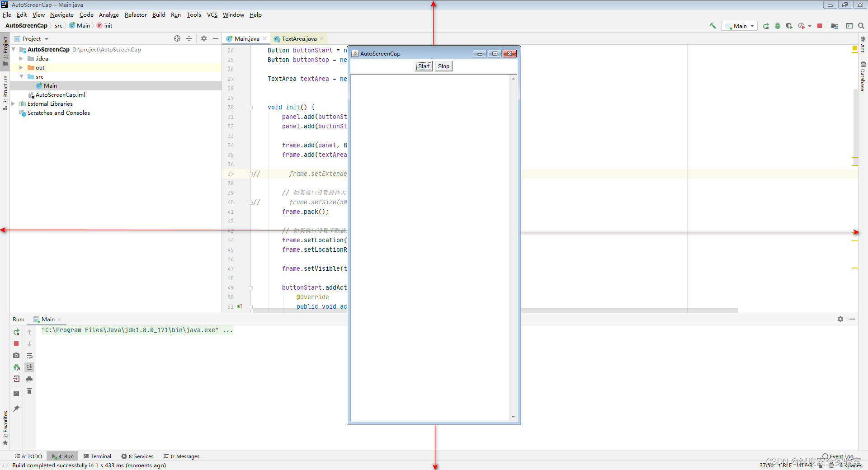Toggle soft-wrap in the console
This screenshot has height=470, width=868.
tap(29, 356)
